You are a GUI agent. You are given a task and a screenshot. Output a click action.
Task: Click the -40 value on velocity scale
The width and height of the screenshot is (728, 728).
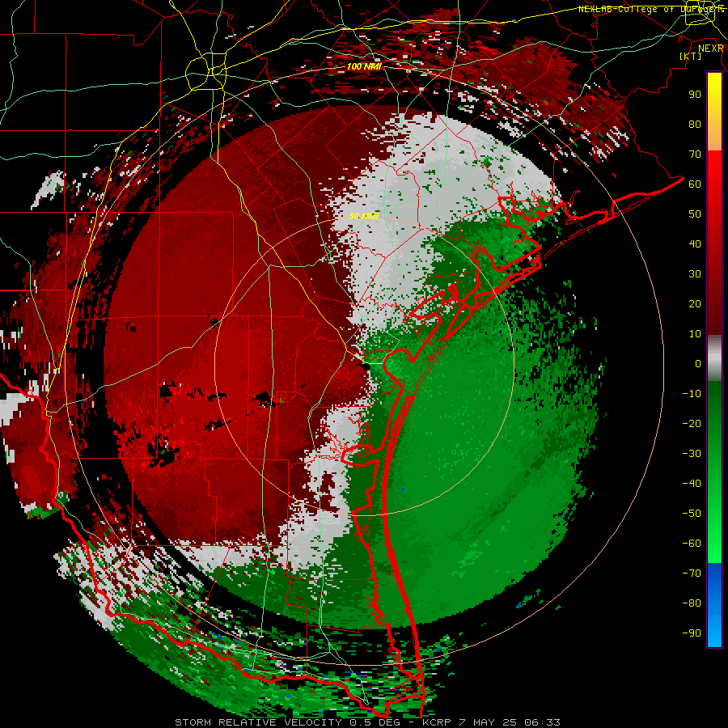(x=692, y=484)
